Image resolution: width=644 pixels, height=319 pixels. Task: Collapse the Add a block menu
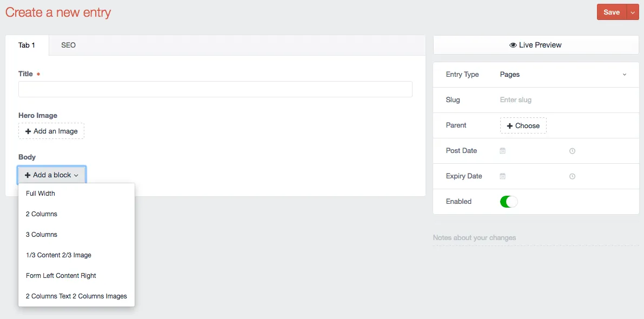[x=52, y=175]
